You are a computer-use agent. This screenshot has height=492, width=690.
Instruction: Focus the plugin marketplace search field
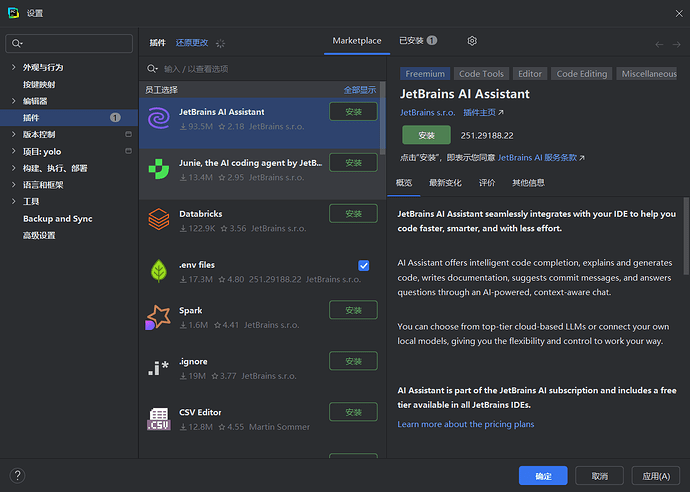point(263,69)
